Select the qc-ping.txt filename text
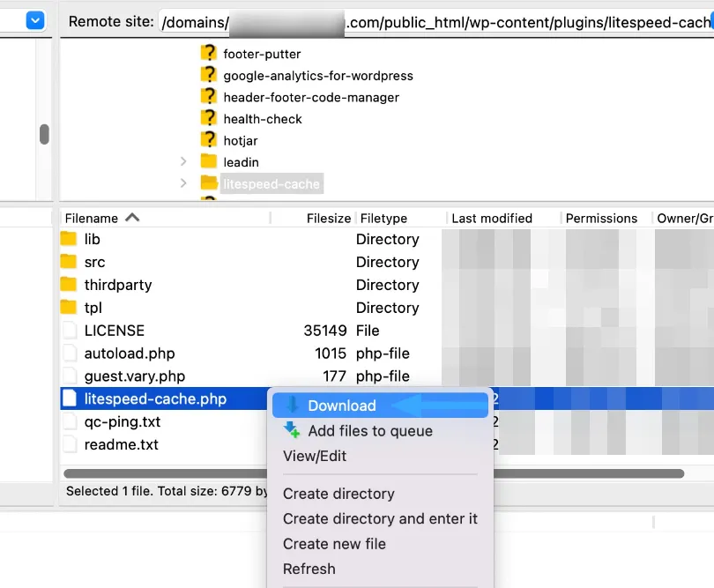 [x=122, y=421]
